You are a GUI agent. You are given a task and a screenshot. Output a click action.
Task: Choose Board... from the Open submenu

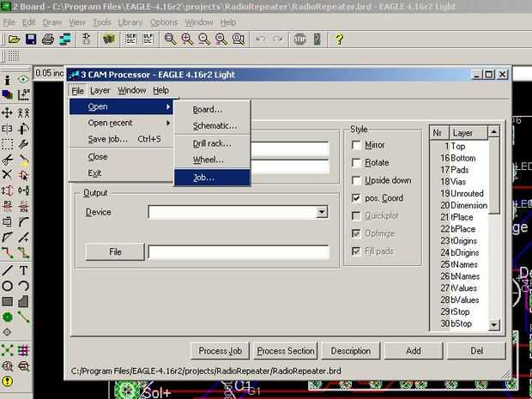(x=213, y=110)
